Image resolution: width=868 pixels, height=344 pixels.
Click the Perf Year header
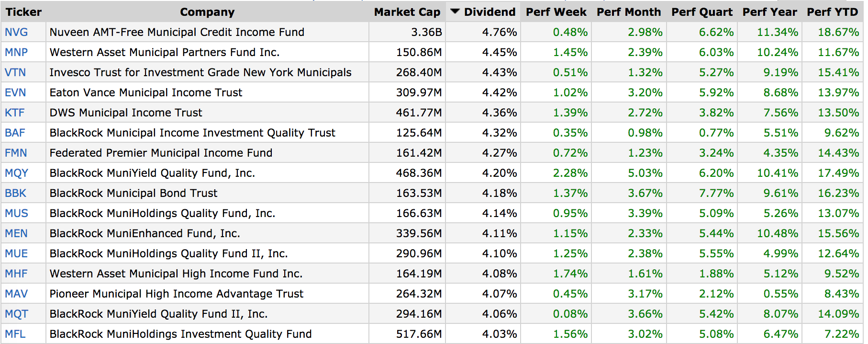(x=769, y=12)
